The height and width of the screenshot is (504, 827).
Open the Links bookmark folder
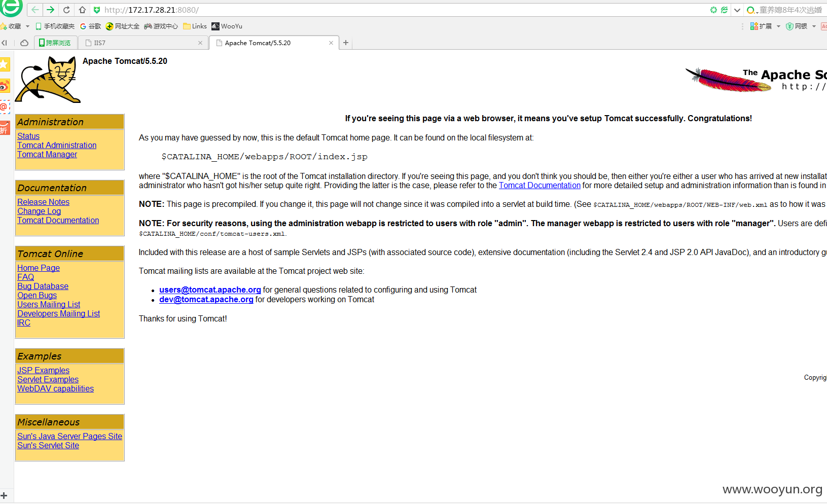[195, 26]
